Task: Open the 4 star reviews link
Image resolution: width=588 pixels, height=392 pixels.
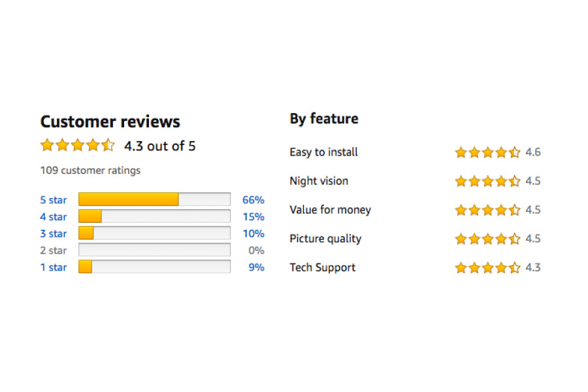Action: click(54, 217)
